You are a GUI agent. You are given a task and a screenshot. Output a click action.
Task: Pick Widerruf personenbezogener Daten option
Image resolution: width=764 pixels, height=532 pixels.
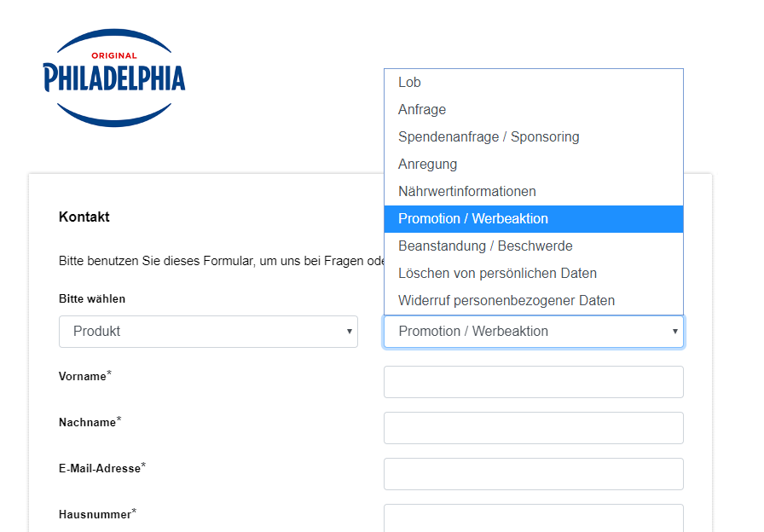click(x=534, y=301)
